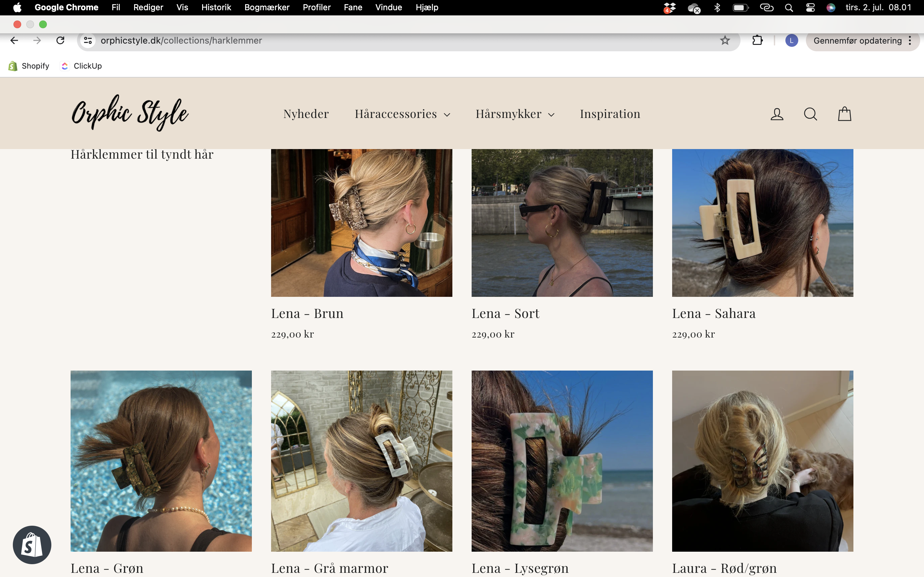View site information icon in address bar

[88, 40]
